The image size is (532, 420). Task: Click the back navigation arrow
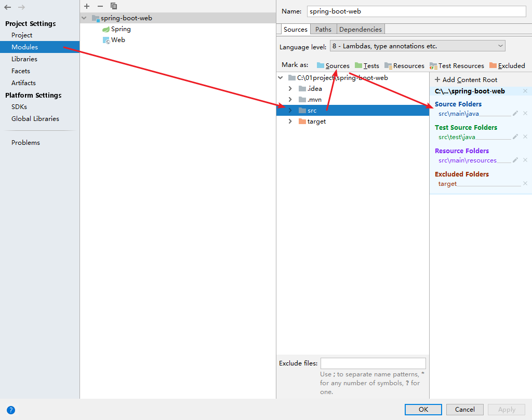(x=7, y=7)
